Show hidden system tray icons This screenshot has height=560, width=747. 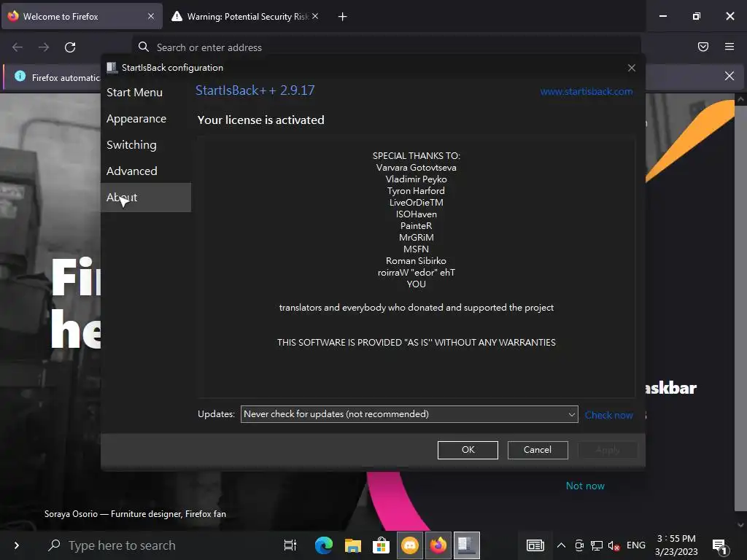(x=561, y=545)
